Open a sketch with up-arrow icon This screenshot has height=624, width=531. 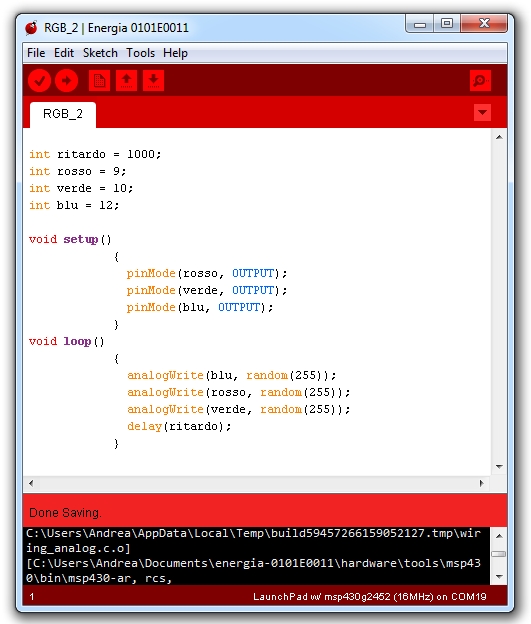coord(127,81)
